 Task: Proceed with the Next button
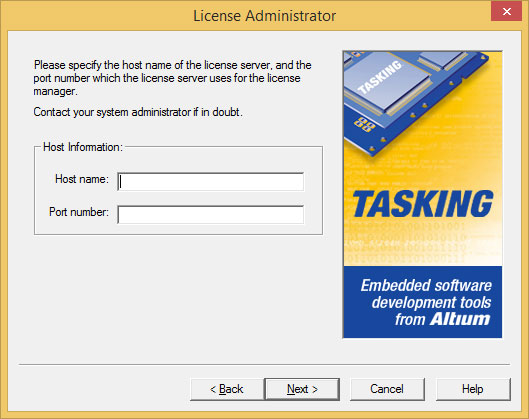click(302, 389)
